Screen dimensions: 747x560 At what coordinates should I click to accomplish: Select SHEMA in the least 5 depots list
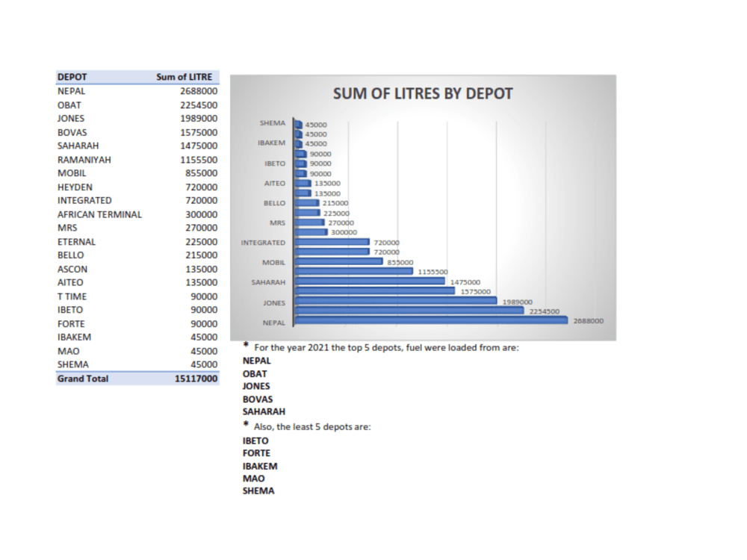coord(258,491)
